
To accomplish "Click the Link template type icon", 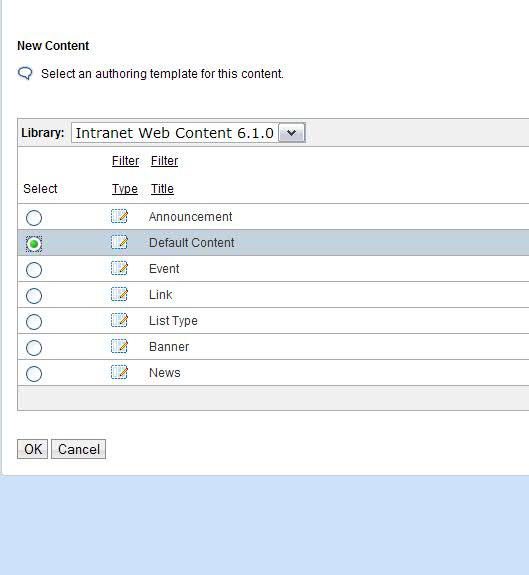I will point(119,294).
